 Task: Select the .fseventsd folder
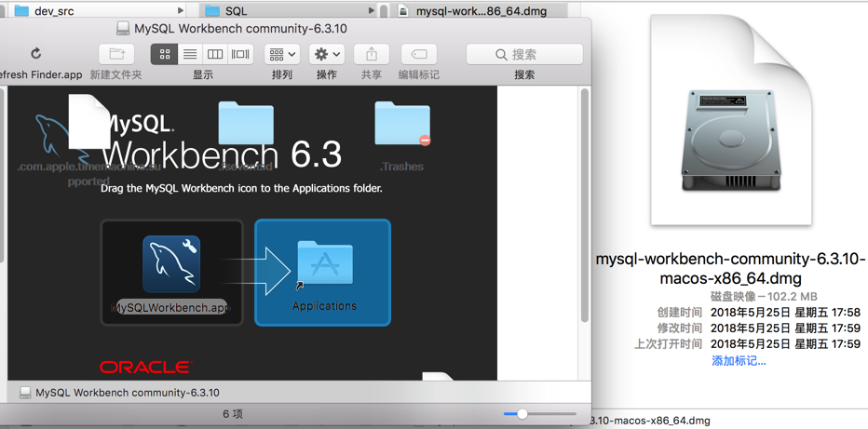(246, 123)
